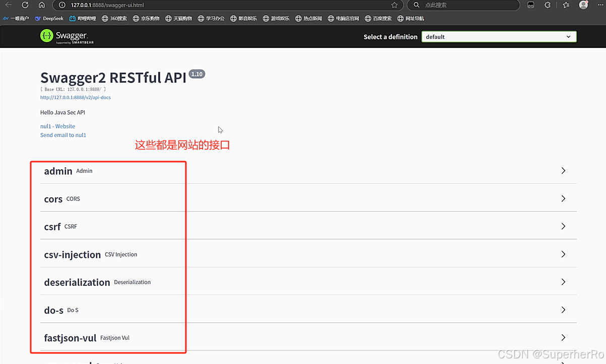Open 游戏娱乐 bookmark
This screenshot has height=364, width=606.
tap(276, 19)
